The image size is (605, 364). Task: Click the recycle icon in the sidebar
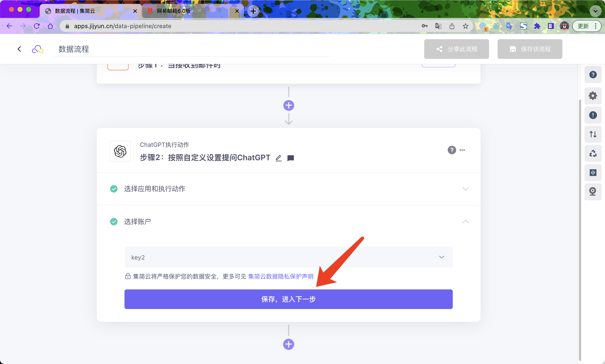593,153
